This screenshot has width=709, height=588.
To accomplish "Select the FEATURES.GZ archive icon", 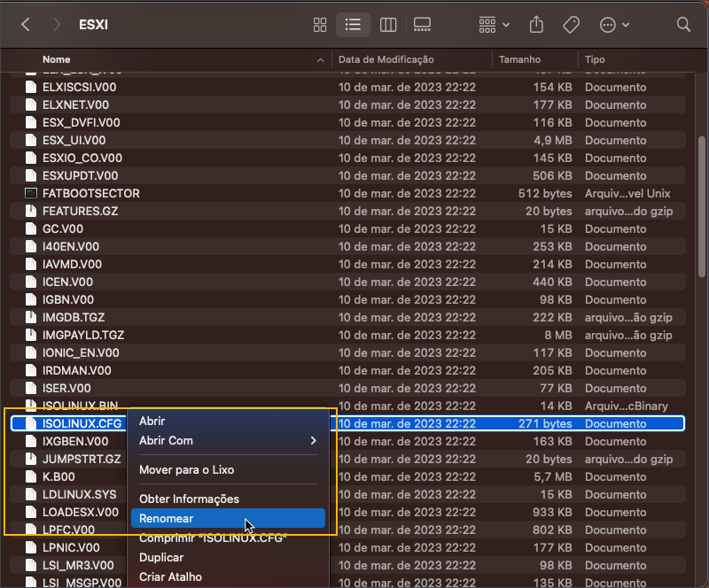I will click(x=31, y=211).
